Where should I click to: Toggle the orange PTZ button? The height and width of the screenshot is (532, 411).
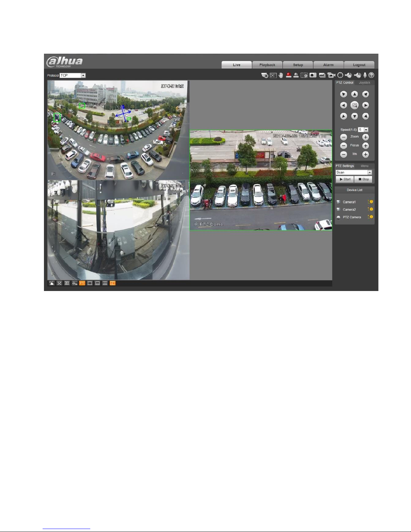click(x=82, y=283)
